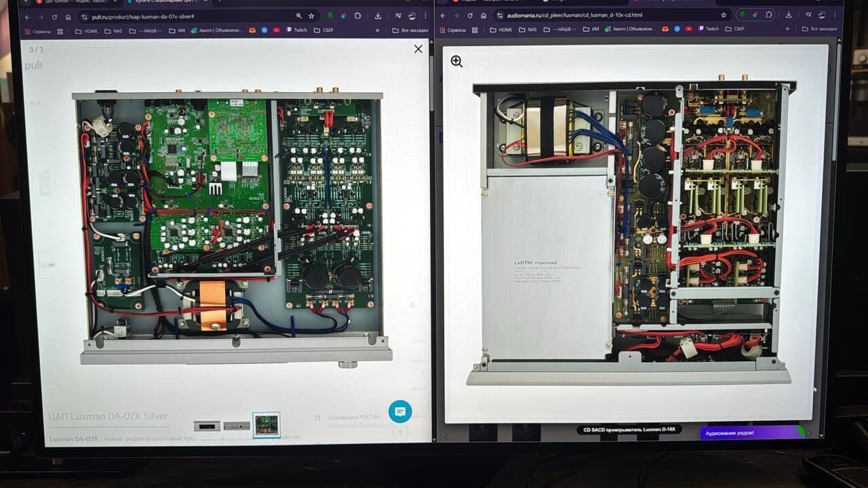Reload the pult.ru page
The height and width of the screenshot is (488, 868).
tap(54, 16)
